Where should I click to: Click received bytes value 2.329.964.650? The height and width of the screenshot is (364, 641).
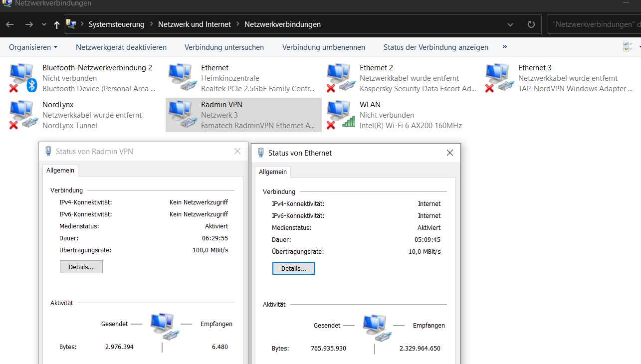pos(420,348)
